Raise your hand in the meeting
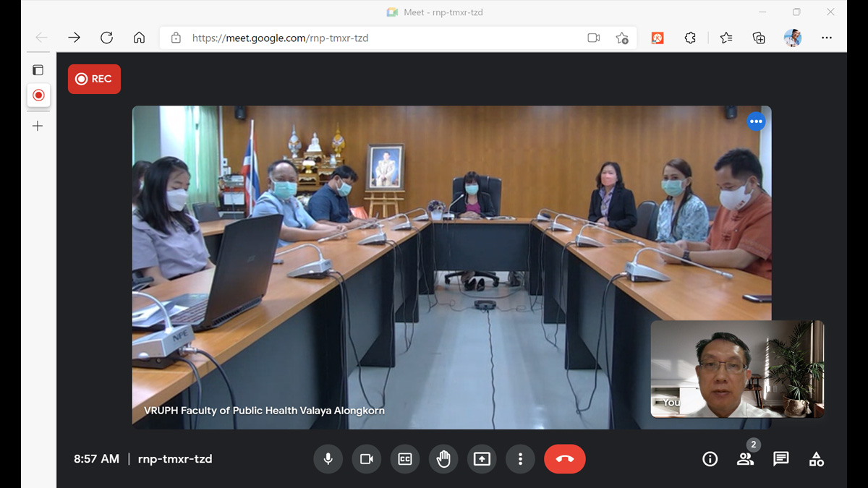The width and height of the screenshot is (868, 488). [443, 459]
